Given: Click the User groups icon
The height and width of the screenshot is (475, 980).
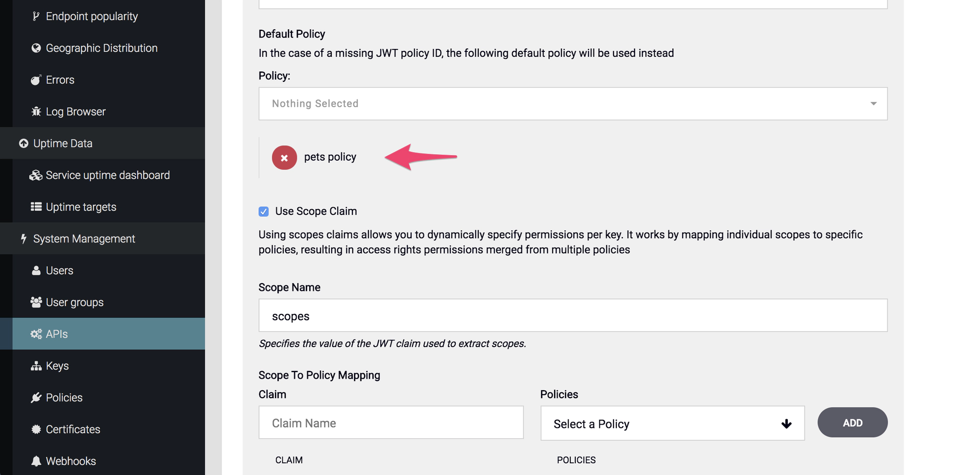Looking at the screenshot, I should tap(36, 302).
